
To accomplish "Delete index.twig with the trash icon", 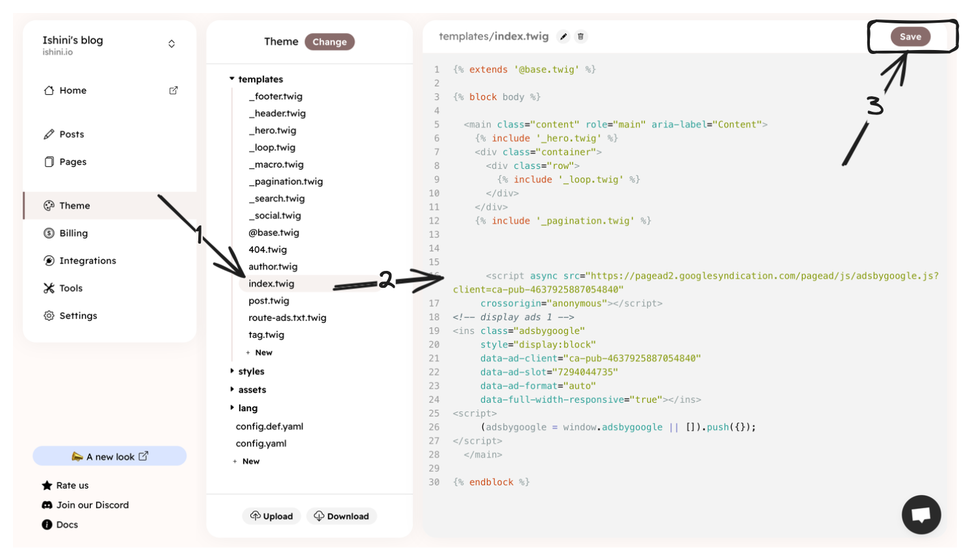I will click(581, 37).
